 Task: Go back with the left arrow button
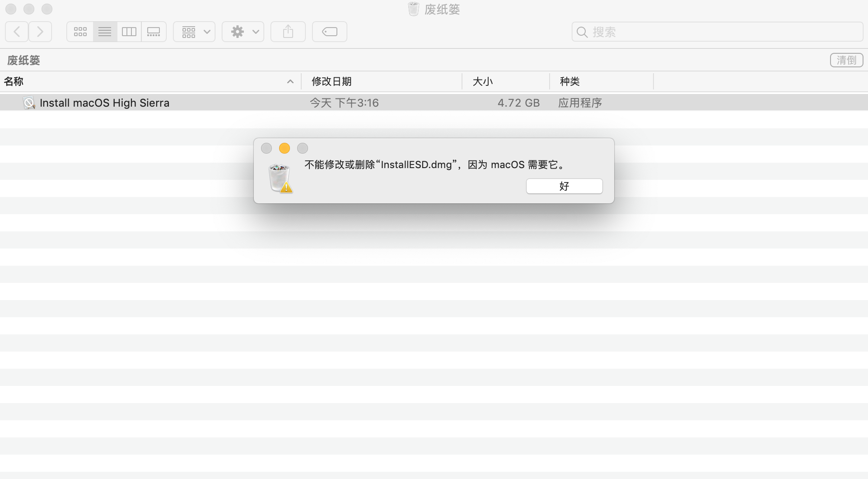point(17,32)
